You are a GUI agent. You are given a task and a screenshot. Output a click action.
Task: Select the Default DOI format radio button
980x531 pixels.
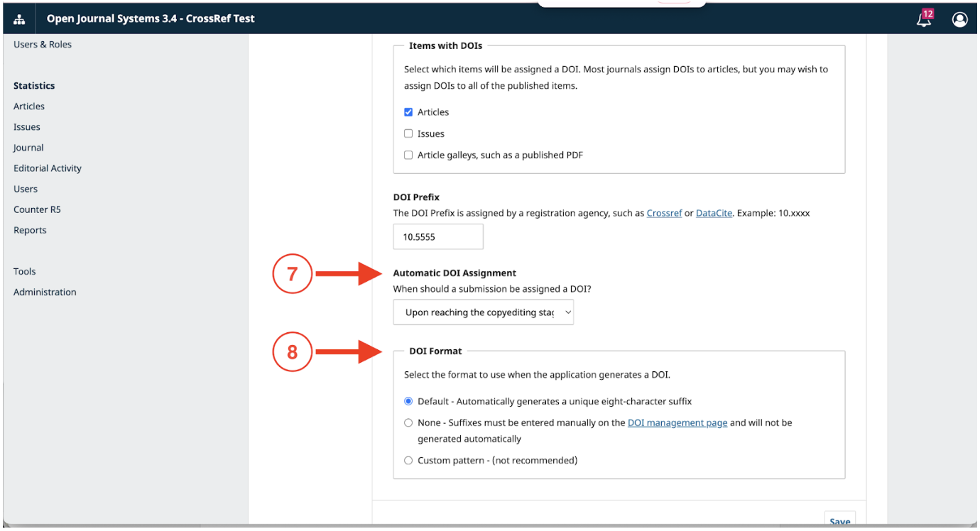tap(408, 401)
